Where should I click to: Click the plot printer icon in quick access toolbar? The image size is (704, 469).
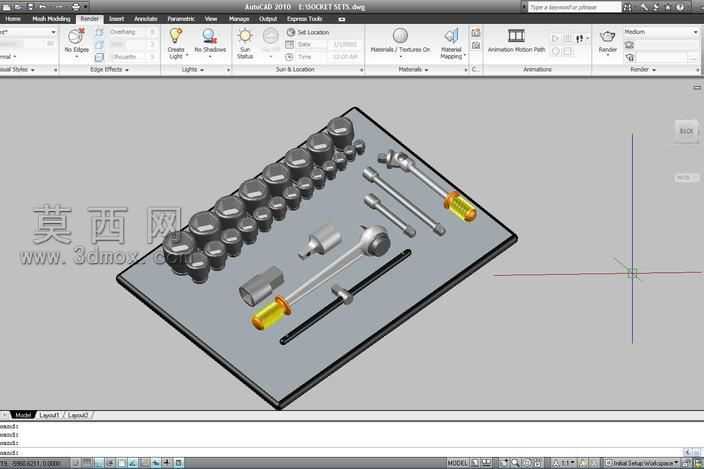coord(75,7)
